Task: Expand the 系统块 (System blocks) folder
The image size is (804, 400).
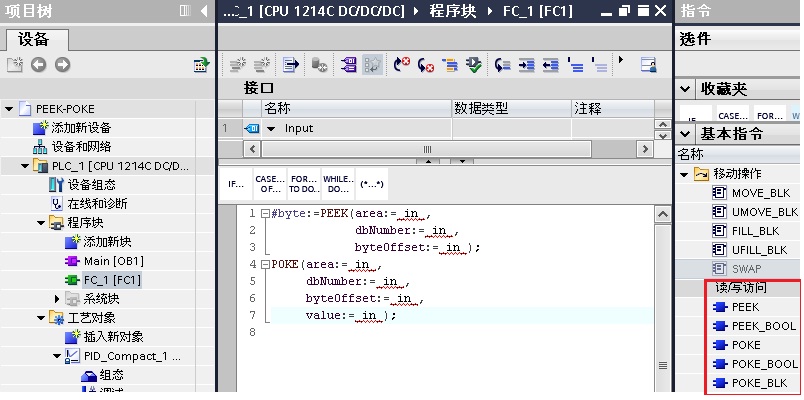Action: (x=57, y=299)
